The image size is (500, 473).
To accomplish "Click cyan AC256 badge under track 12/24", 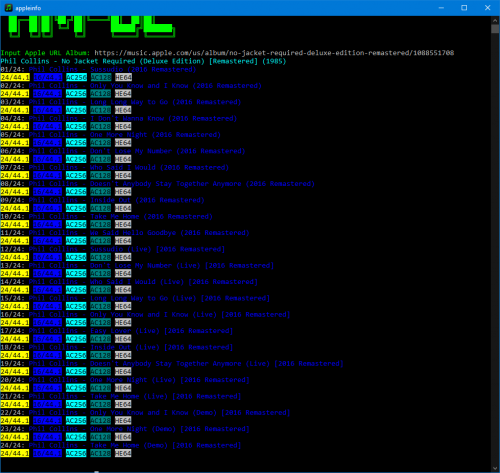I will (76, 257).
